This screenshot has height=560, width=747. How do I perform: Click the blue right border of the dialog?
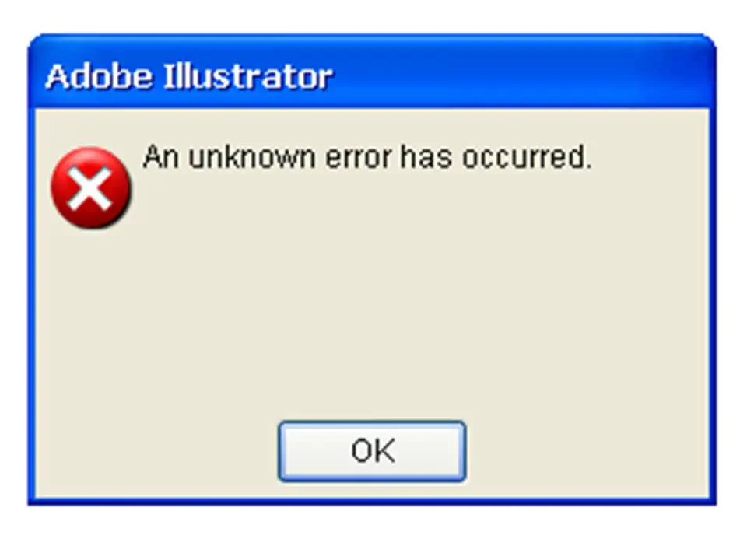[712, 305]
